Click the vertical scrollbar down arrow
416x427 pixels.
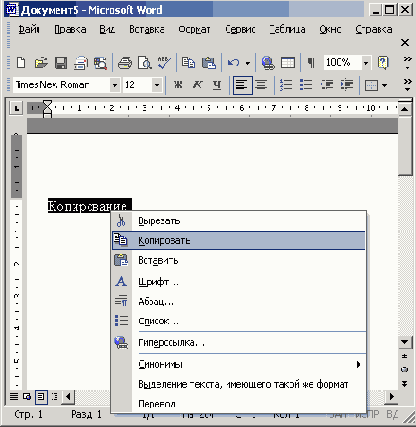[x=405, y=342]
